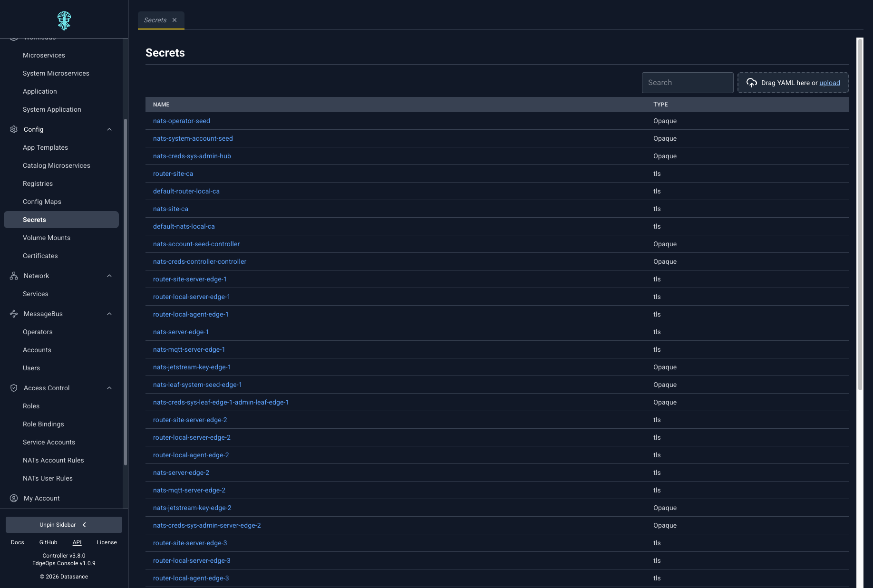Screen dimensions: 873x588
Task: Collapse the Config section chevron
Action: 109,129
